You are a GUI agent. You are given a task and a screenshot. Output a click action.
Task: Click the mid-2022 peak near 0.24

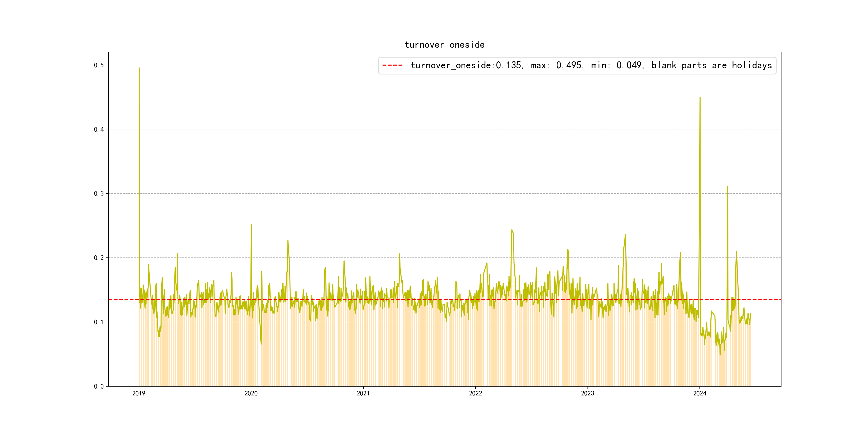(x=512, y=230)
